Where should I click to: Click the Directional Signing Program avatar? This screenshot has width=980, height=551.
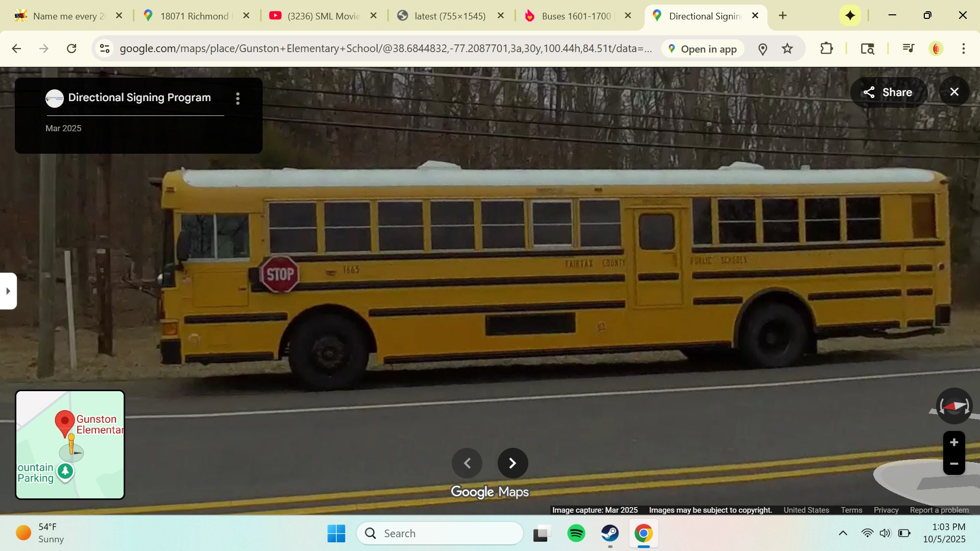tap(55, 98)
